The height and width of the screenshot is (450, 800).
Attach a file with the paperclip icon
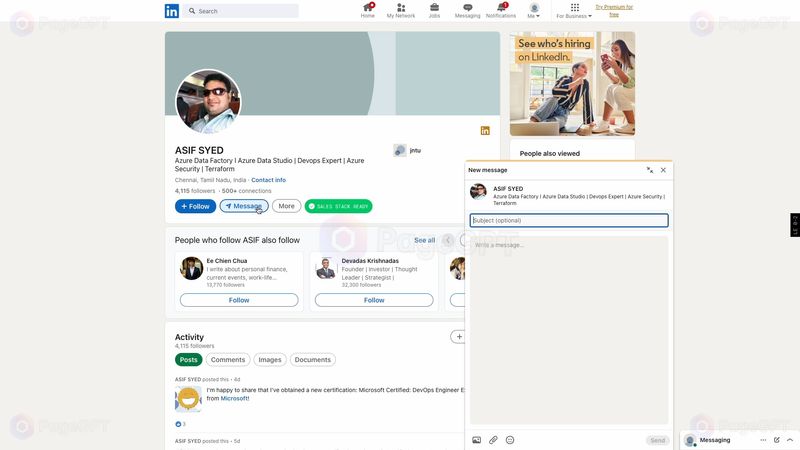click(x=493, y=440)
